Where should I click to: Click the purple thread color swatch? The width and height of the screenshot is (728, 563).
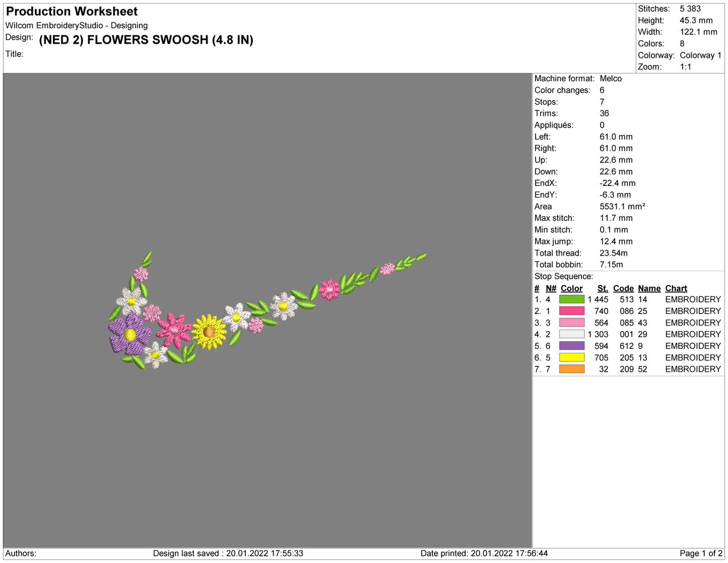[572, 346]
